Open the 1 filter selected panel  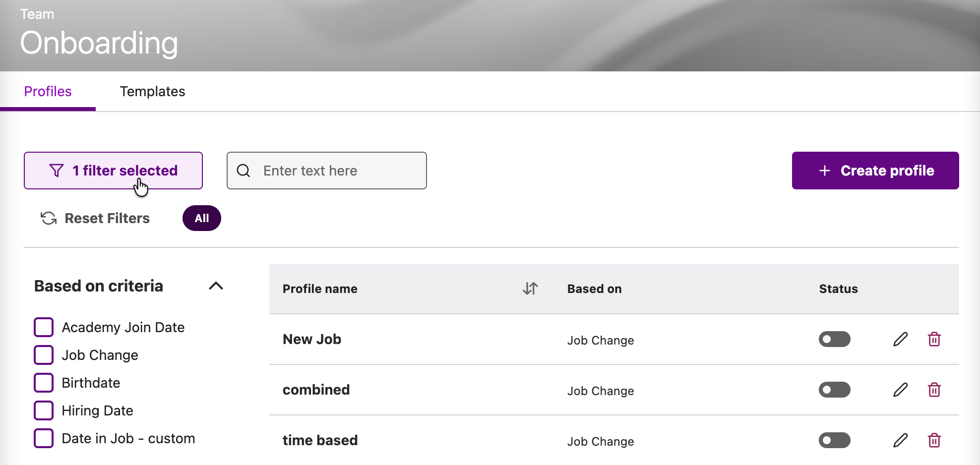(x=113, y=171)
